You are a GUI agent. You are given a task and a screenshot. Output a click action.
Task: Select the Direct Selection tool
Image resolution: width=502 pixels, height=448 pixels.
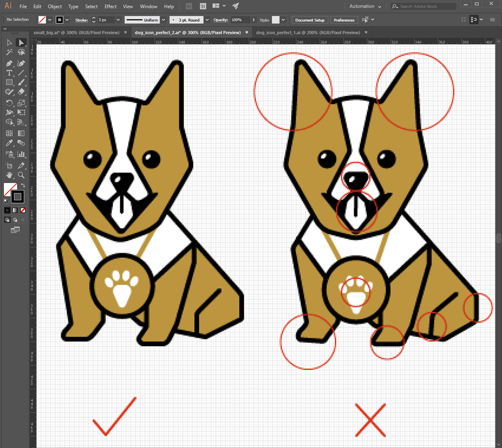point(21,43)
